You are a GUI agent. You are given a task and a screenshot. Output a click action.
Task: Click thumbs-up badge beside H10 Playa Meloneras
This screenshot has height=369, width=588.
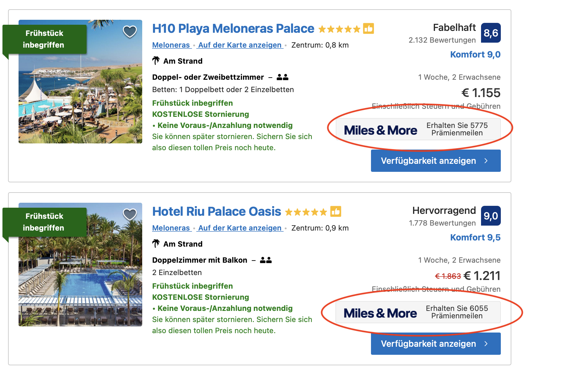(368, 29)
